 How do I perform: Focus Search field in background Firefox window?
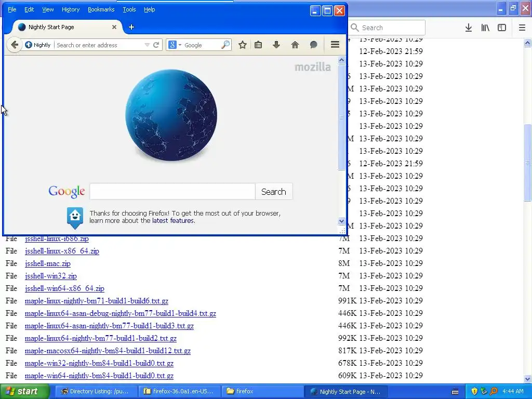pos(387,28)
